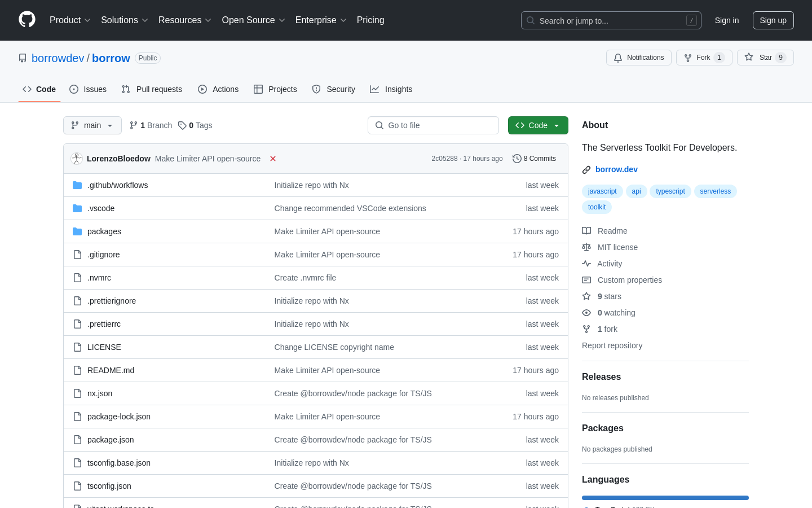Open the package-lock.json file

point(119,417)
